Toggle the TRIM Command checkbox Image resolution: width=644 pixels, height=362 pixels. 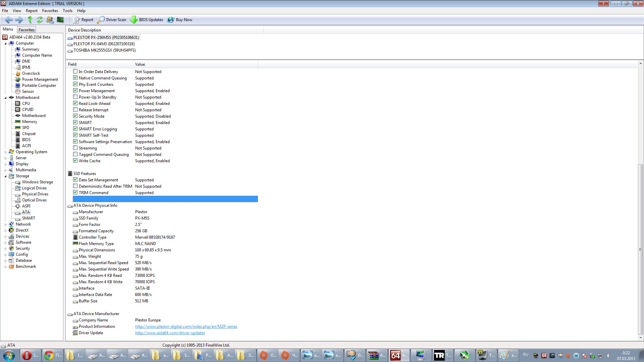coord(75,193)
